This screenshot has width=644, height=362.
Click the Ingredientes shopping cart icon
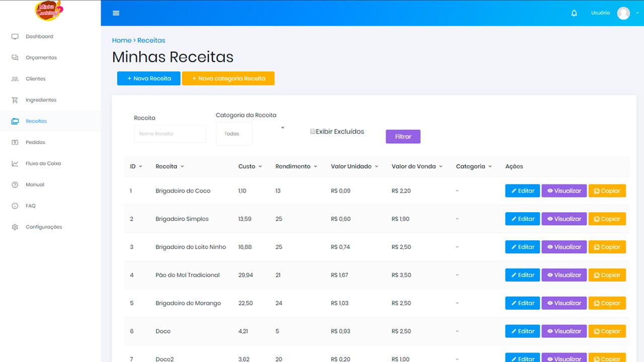click(15, 100)
